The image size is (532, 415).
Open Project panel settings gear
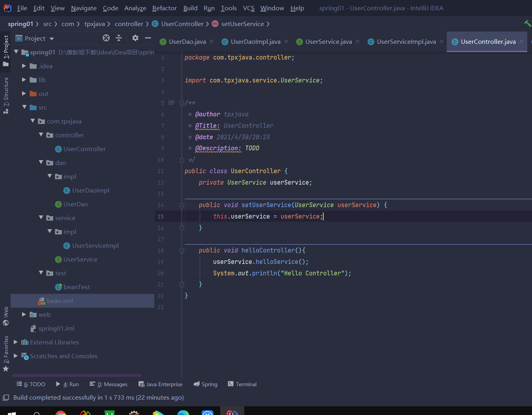[x=135, y=38]
